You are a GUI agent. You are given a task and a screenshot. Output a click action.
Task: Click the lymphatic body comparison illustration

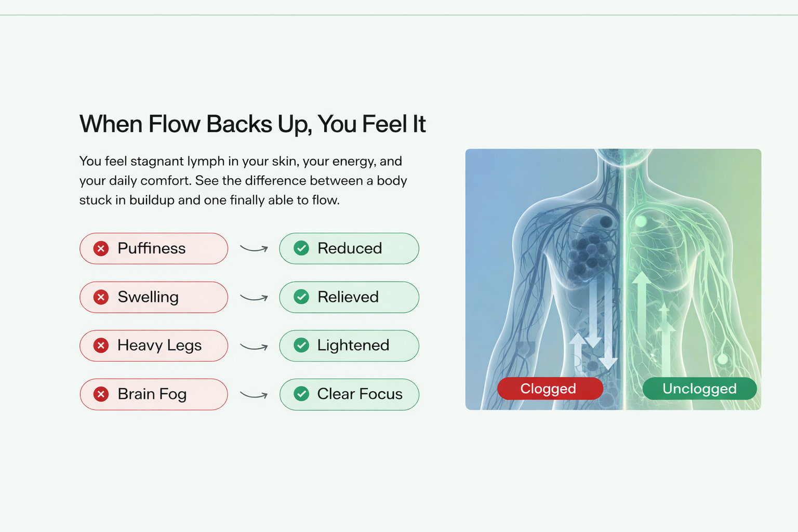(613, 260)
